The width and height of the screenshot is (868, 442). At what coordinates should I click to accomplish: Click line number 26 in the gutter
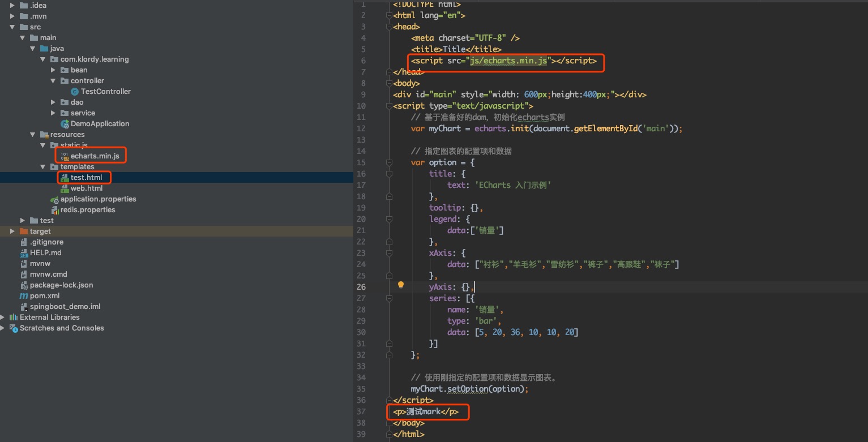(x=361, y=287)
